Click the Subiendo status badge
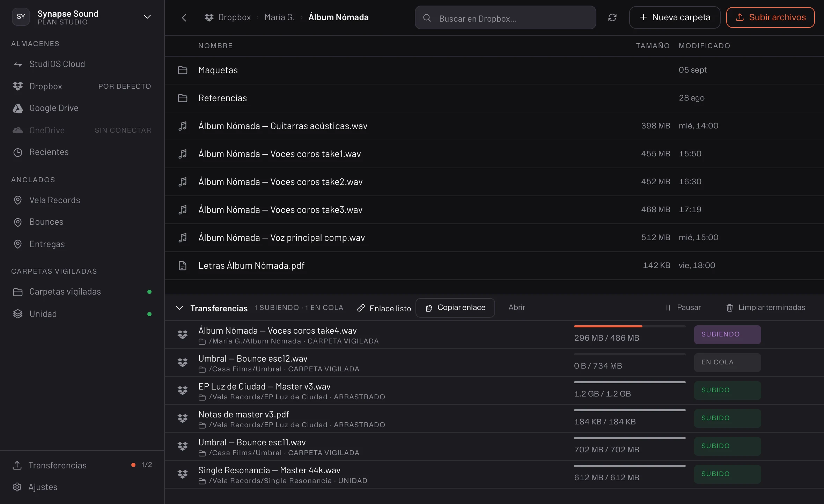The height and width of the screenshot is (504, 824). [x=727, y=334]
